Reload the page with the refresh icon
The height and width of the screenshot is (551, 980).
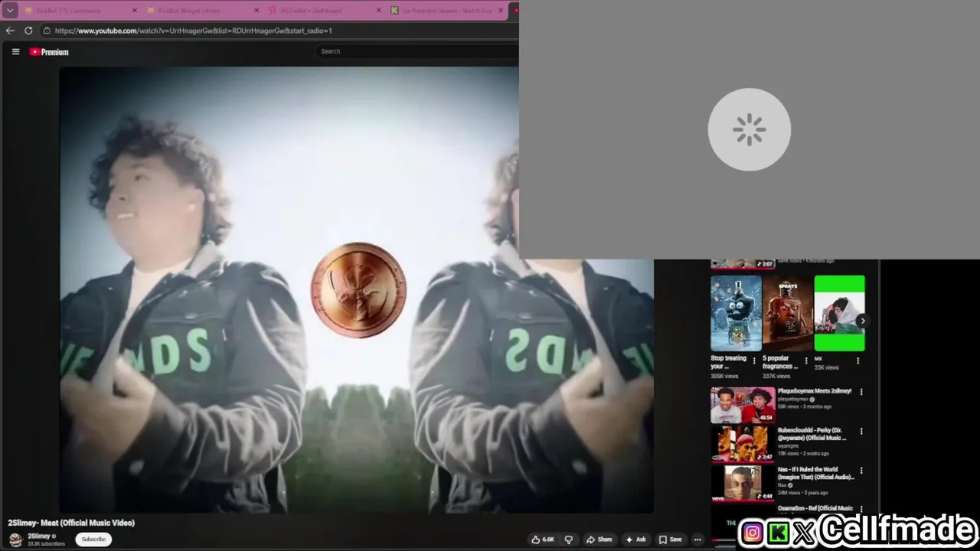[x=28, y=31]
